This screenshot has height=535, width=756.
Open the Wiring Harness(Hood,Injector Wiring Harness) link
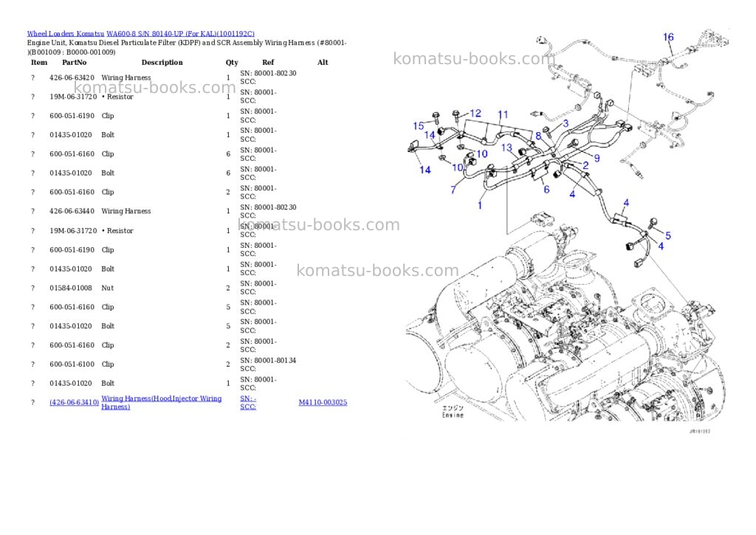point(162,402)
